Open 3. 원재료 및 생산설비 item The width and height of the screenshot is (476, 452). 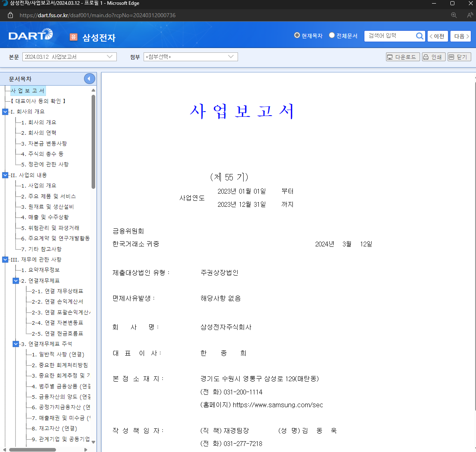click(x=48, y=207)
